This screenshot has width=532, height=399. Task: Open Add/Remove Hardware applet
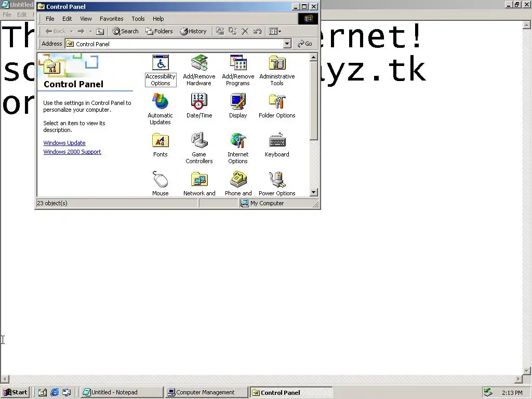[x=199, y=71]
